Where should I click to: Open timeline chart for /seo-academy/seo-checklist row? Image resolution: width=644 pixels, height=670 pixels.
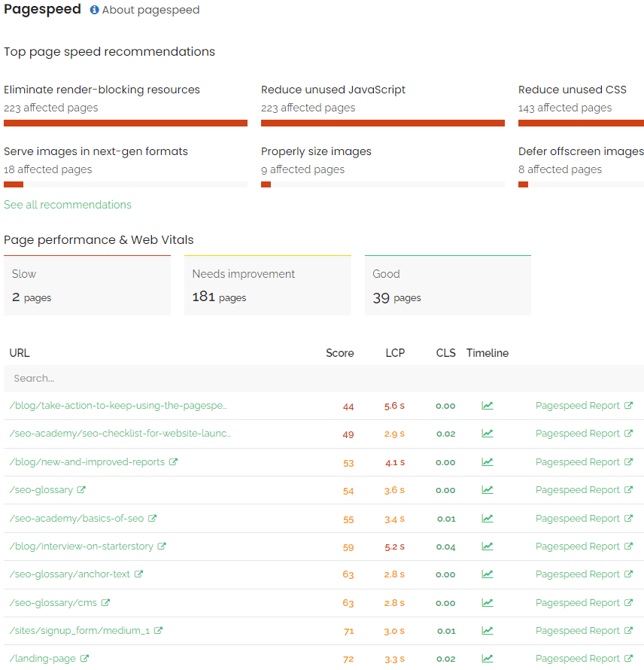pyautogui.click(x=488, y=434)
